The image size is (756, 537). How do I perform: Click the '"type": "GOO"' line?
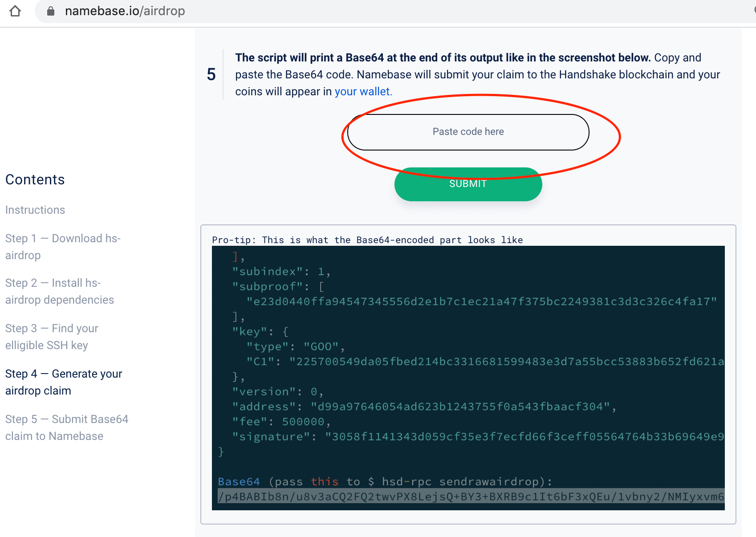coord(296,346)
